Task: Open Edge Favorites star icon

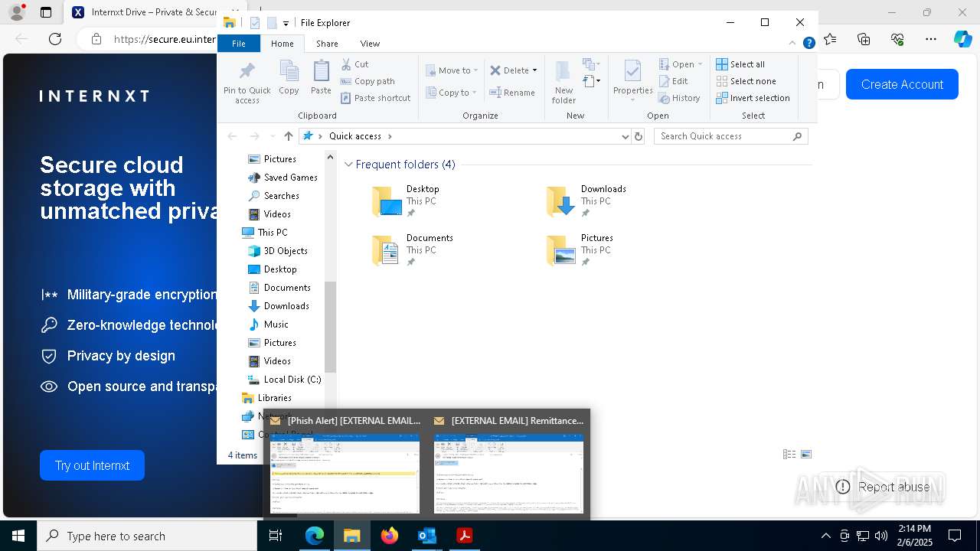Action: (830, 39)
